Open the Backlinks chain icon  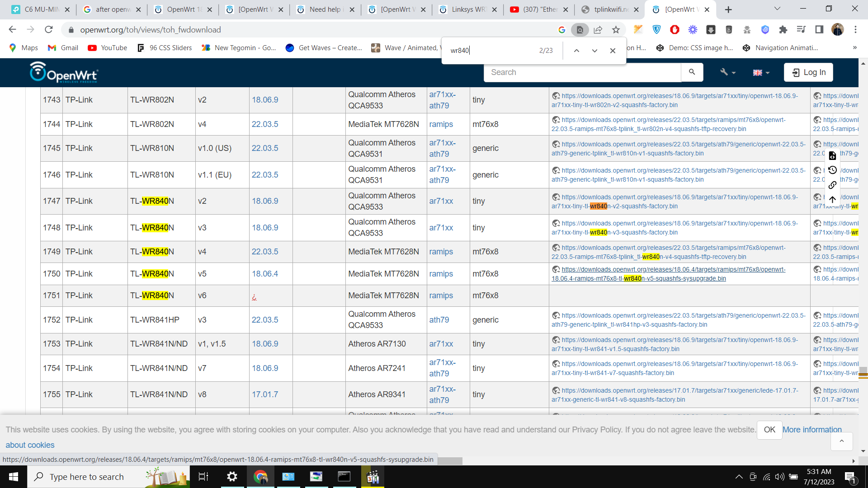click(x=832, y=185)
